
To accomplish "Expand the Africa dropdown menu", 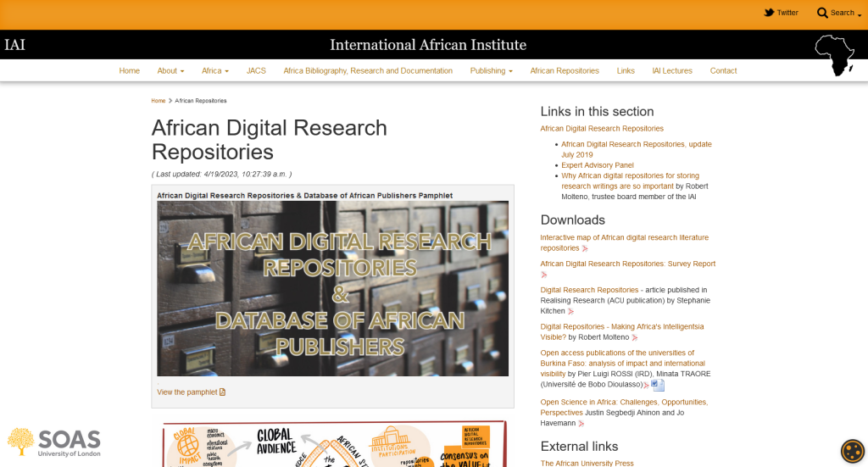I will click(x=214, y=71).
